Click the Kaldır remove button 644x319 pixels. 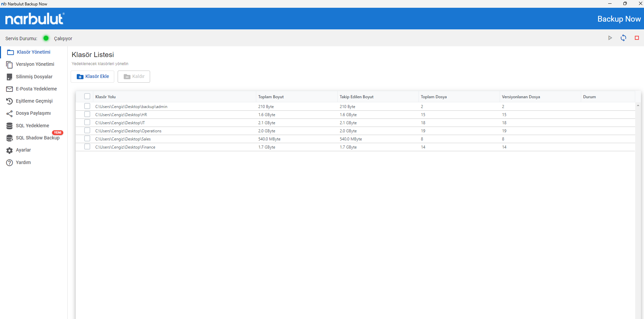point(134,77)
